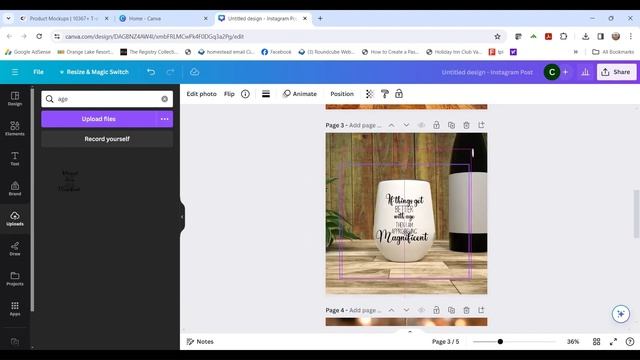Open the help question mark
640x360 pixels.
(x=630, y=342)
